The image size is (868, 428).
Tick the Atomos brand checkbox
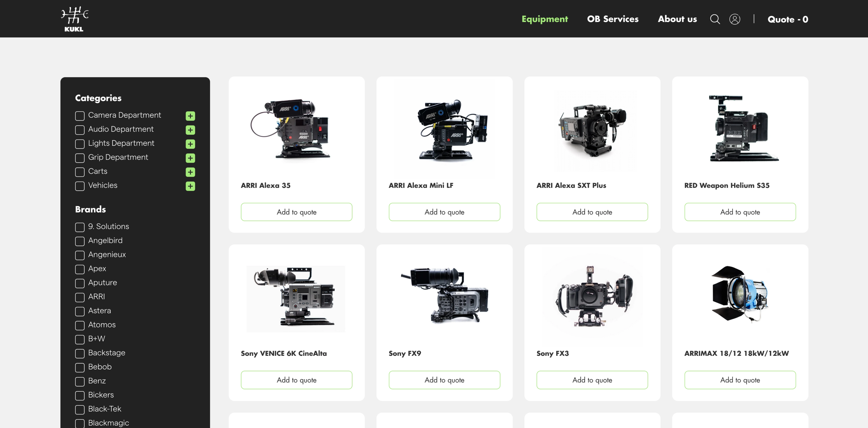coord(80,326)
